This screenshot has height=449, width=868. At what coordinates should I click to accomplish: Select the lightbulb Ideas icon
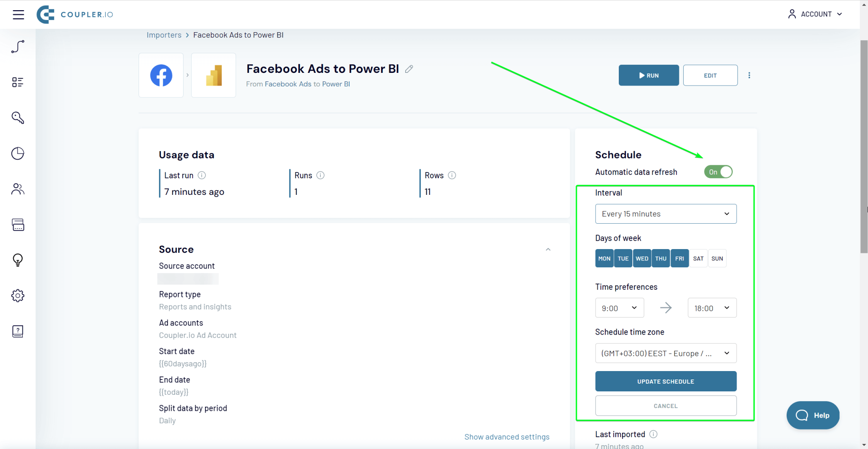17,260
